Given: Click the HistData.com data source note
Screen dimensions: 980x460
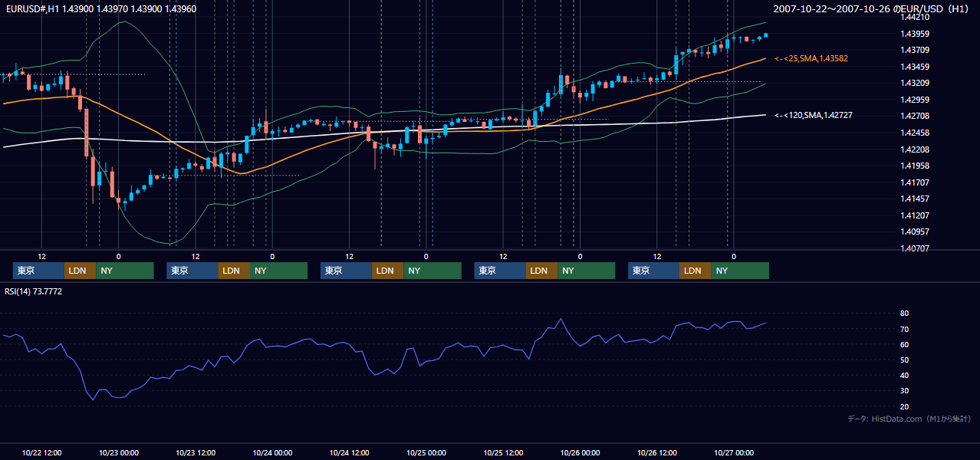Looking at the screenshot, I should (909, 419).
